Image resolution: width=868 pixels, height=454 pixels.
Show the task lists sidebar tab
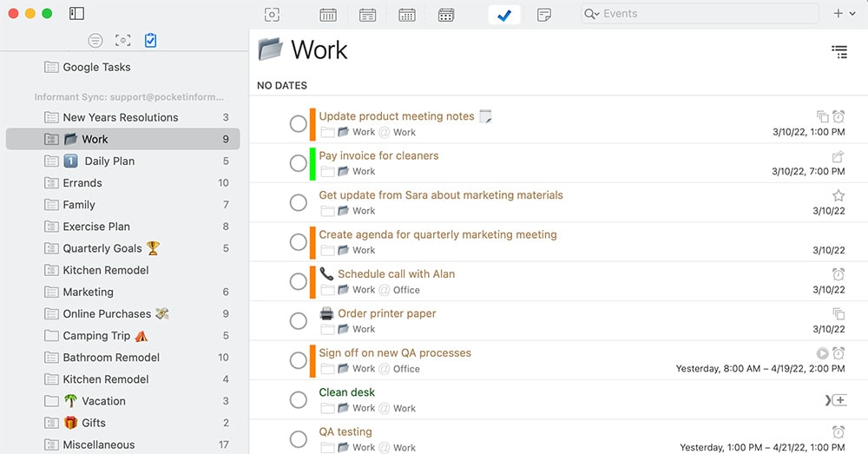coord(151,41)
